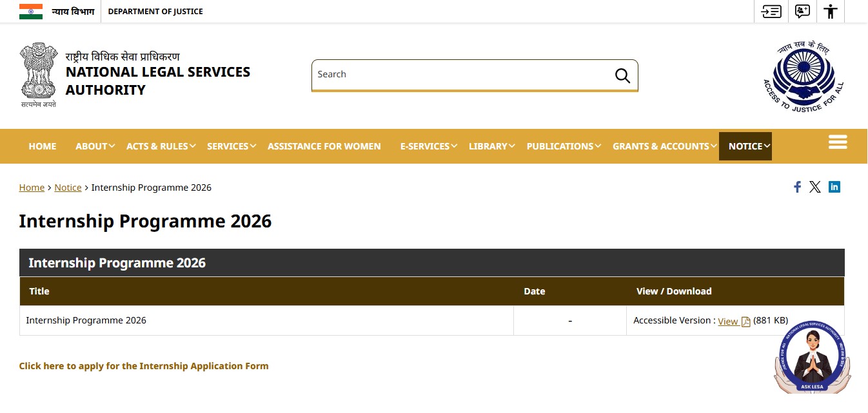The height and width of the screenshot is (413, 868).
Task: Go to the Home menu item
Action: tap(43, 146)
